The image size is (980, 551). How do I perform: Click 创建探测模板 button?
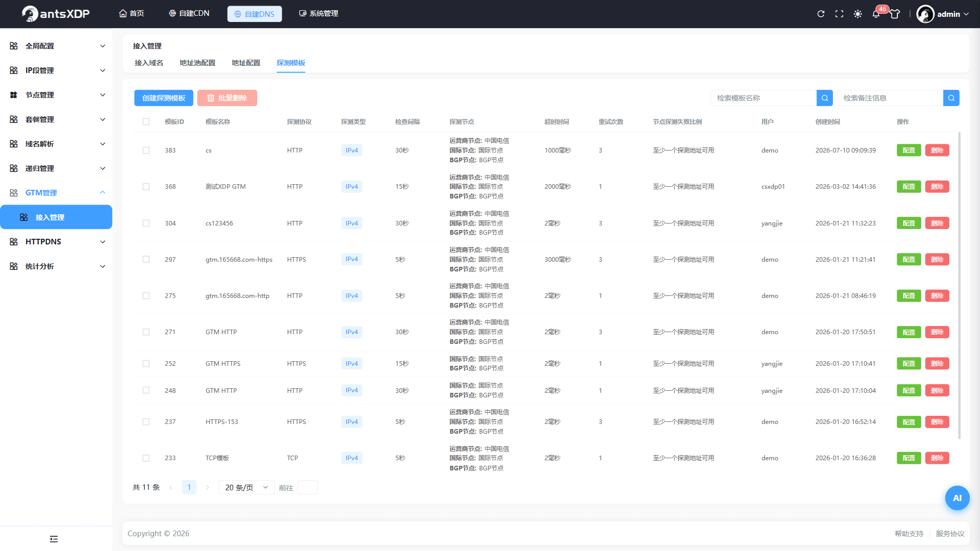tap(164, 98)
